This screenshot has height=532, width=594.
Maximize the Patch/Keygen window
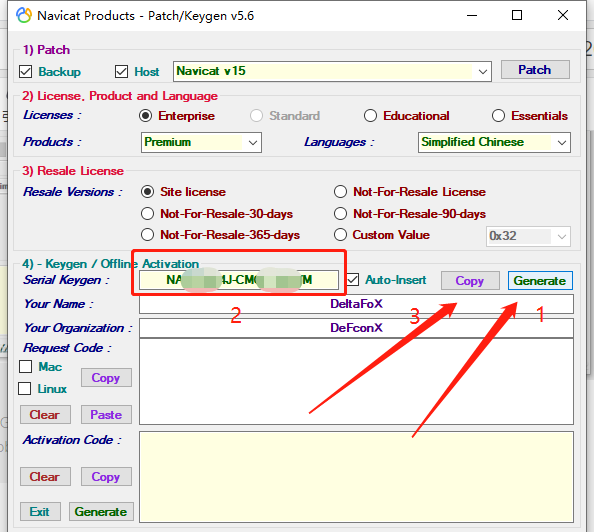click(x=517, y=16)
